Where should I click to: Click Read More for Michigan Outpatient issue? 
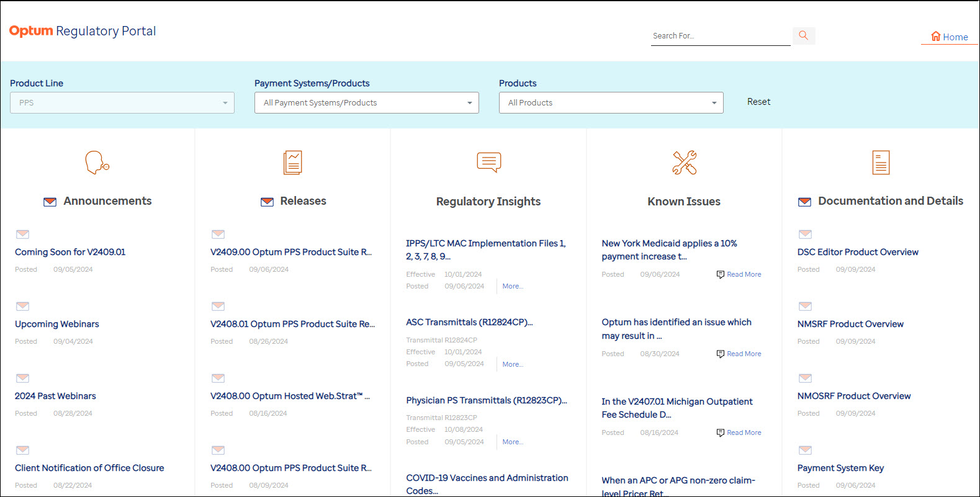point(744,432)
